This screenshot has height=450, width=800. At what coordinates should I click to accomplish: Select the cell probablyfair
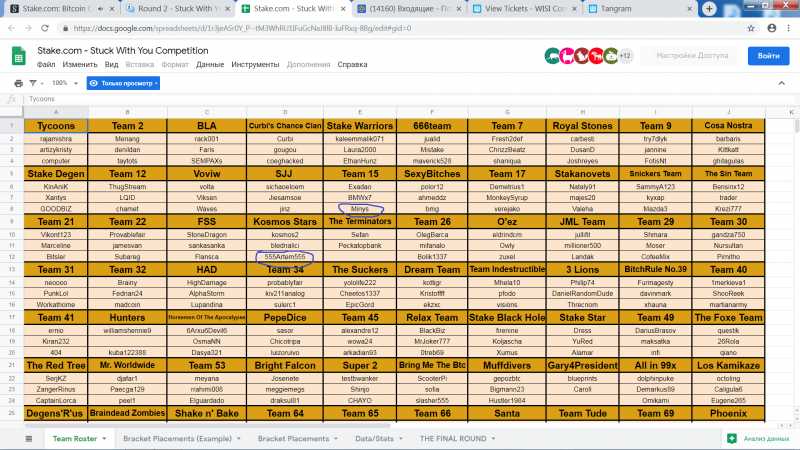click(285, 283)
